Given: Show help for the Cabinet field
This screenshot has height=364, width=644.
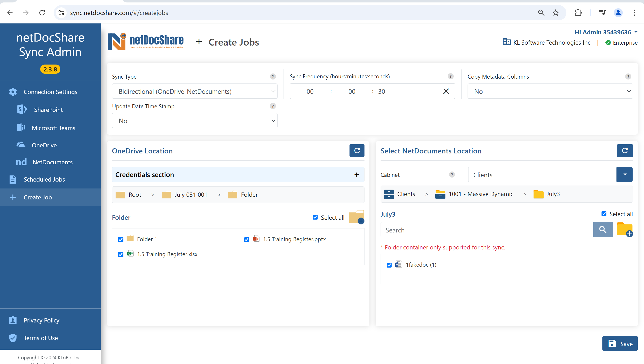Looking at the screenshot, I should [x=452, y=174].
